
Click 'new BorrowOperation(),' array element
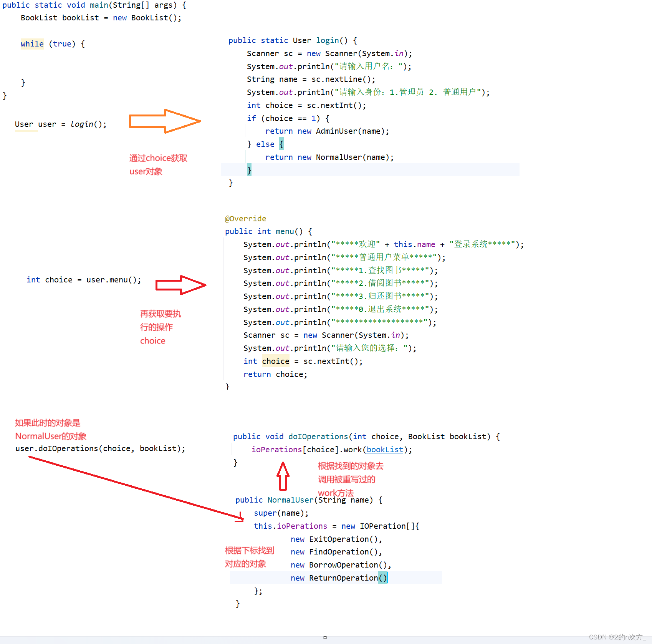(341, 565)
